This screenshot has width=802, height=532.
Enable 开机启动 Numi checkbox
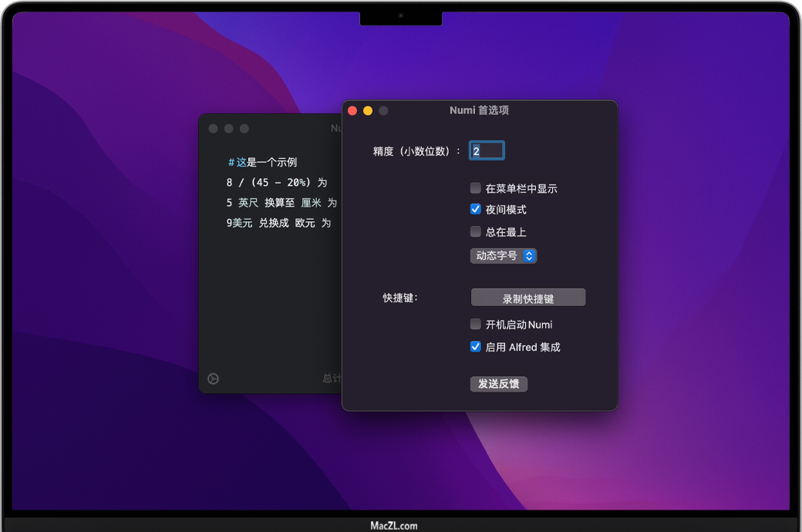tap(476, 325)
